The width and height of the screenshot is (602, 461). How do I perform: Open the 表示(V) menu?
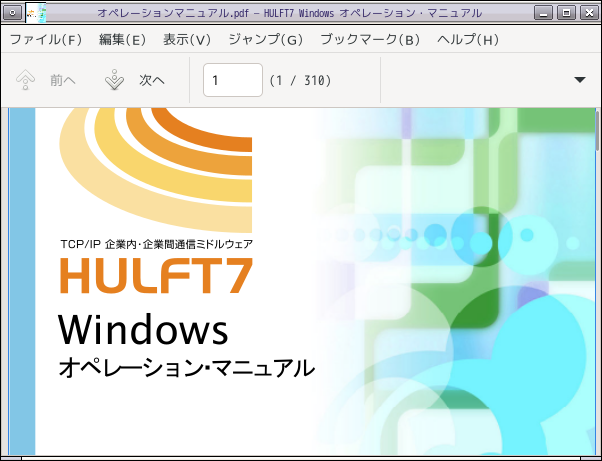pyautogui.click(x=187, y=40)
